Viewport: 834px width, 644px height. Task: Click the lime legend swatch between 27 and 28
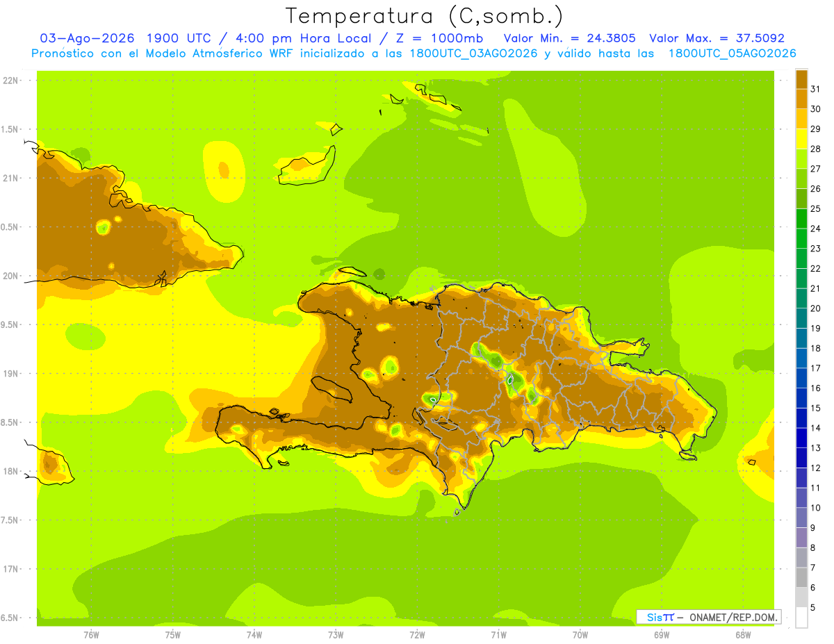click(801, 158)
